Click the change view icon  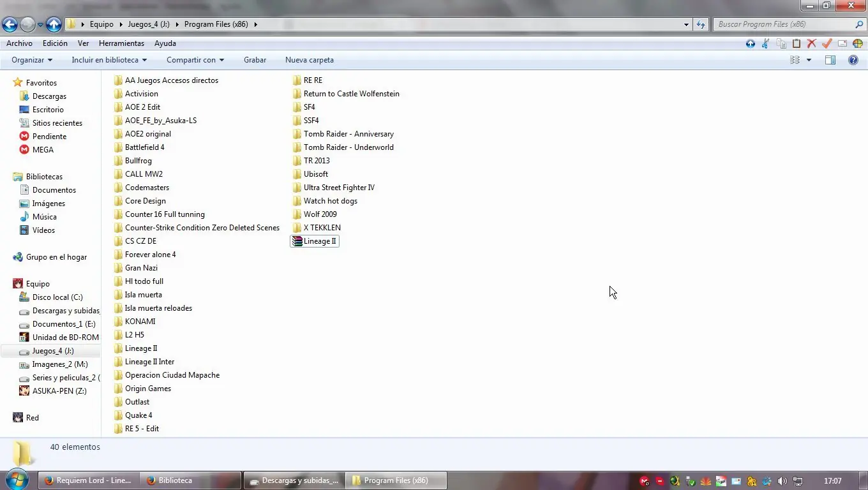[795, 60]
